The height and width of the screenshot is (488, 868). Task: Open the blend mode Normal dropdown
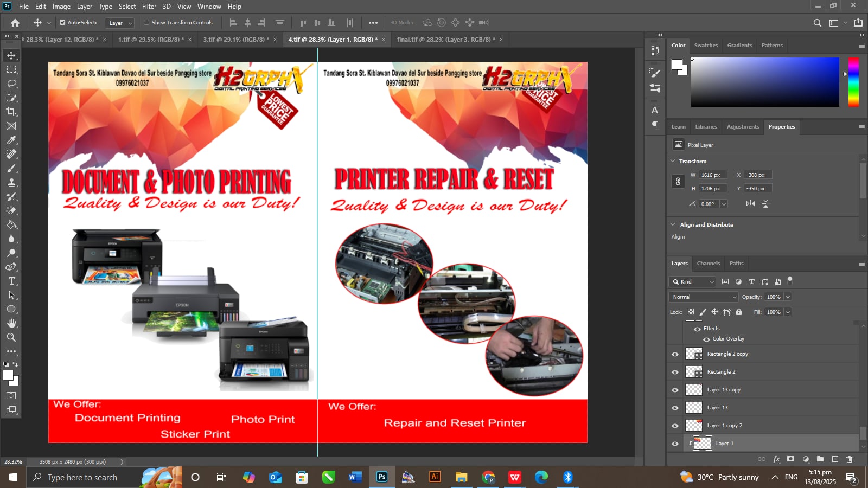[704, 297]
